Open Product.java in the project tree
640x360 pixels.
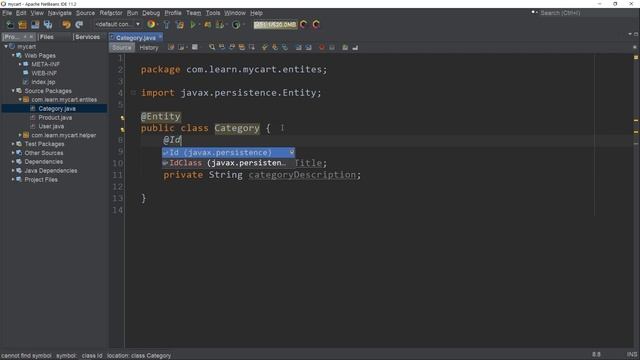click(55, 118)
